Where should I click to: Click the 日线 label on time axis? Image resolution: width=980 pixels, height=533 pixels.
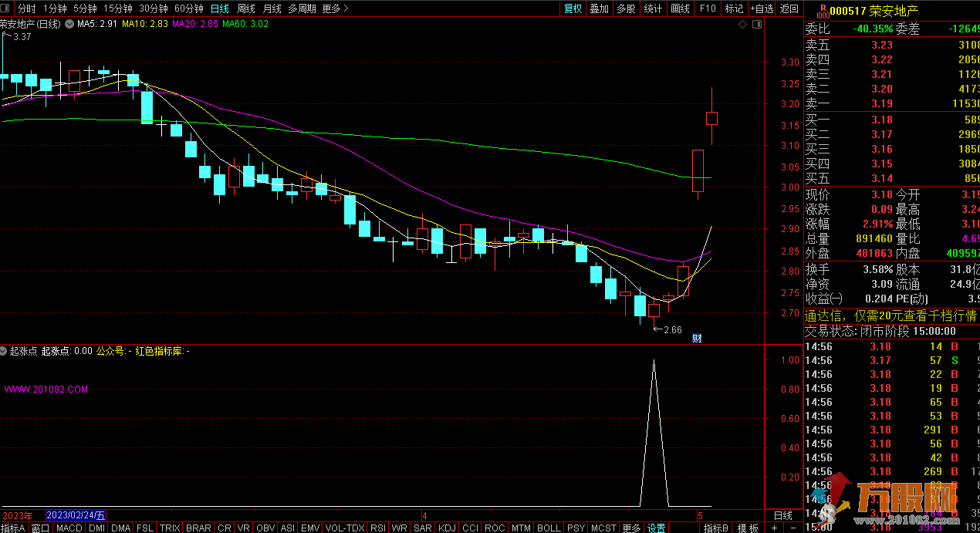[782, 514]
